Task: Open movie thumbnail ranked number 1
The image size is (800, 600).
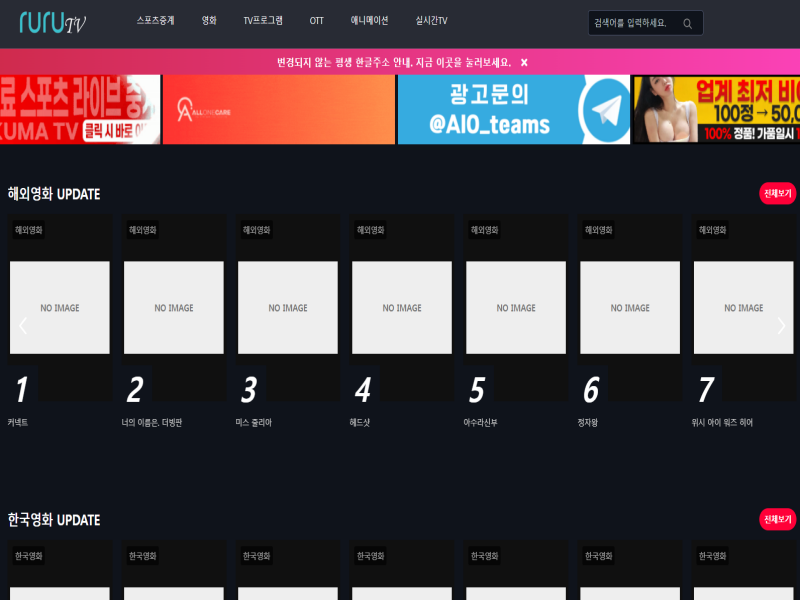Action: [x=59, y=308]
